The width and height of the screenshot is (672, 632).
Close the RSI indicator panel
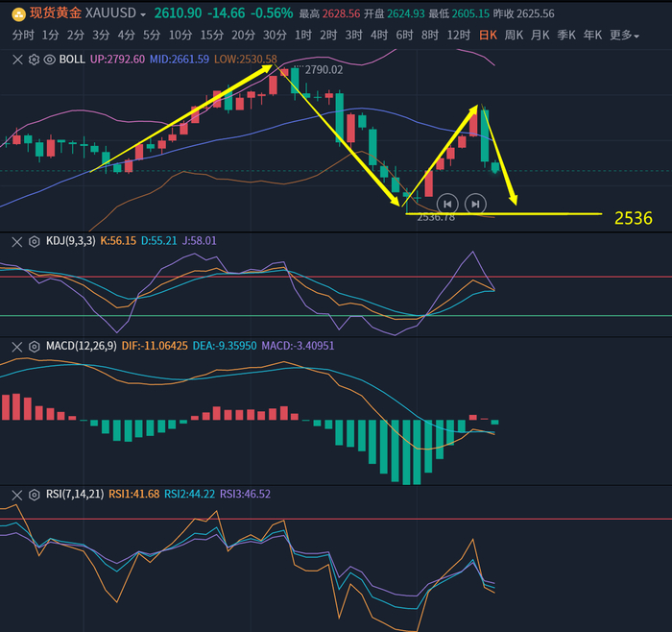pos(17,496)
